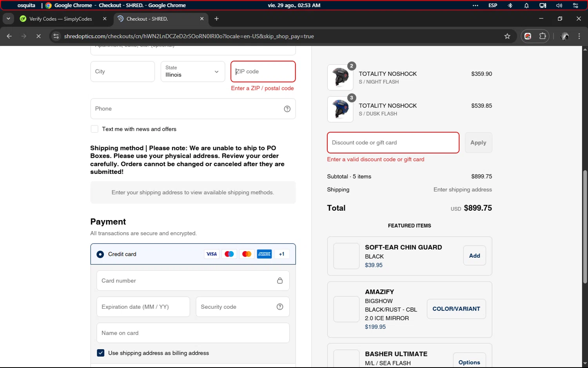The height and width of the screenshot is (368, 588).
Task: Select the Credit card radio button
Action: [100, 254]
